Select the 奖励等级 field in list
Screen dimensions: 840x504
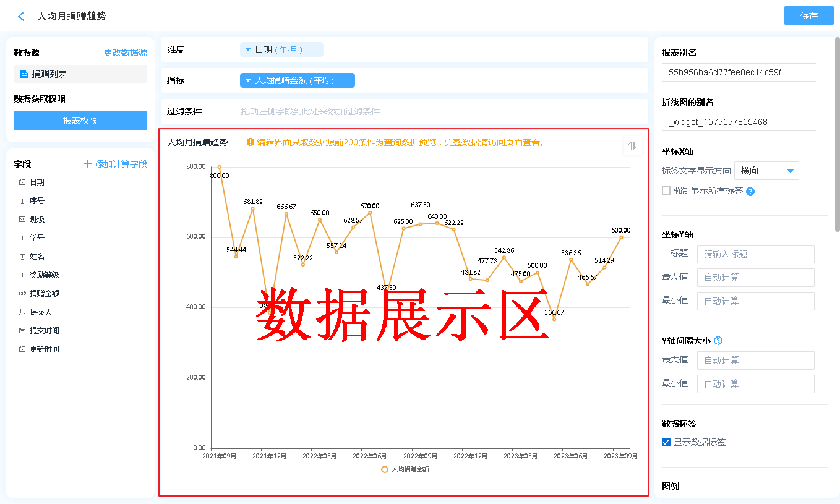pyautogui.click(x=44, y=275)
